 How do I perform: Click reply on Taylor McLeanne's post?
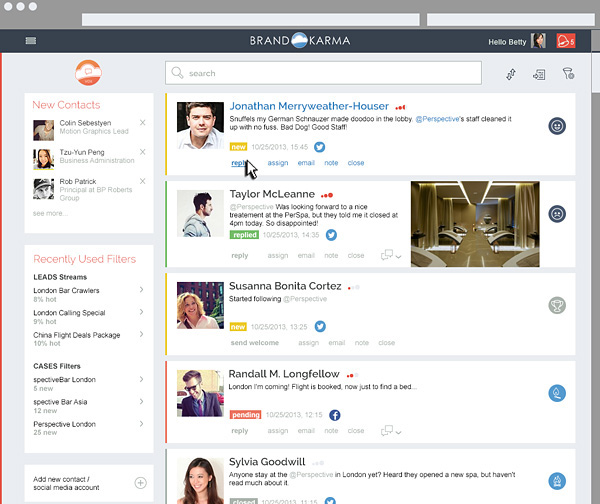(240, 256)
